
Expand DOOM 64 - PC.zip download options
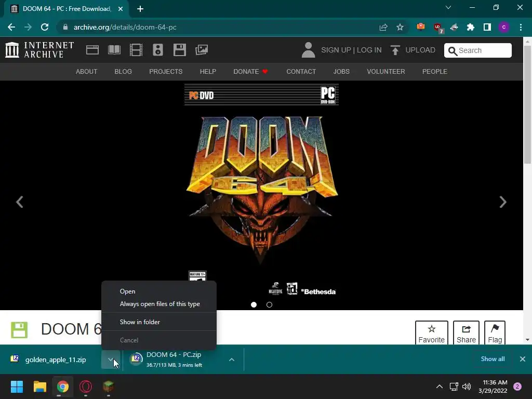pos(232,360)
